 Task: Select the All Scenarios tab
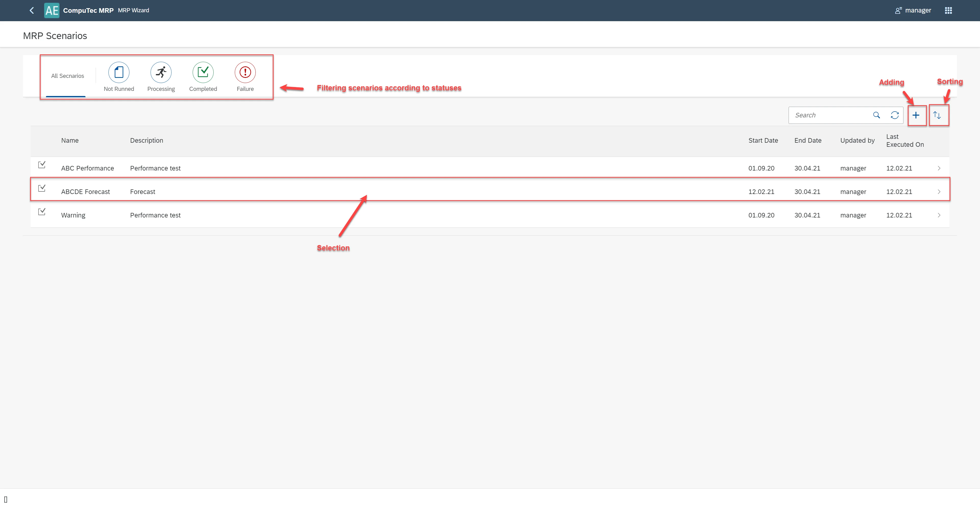67,76
